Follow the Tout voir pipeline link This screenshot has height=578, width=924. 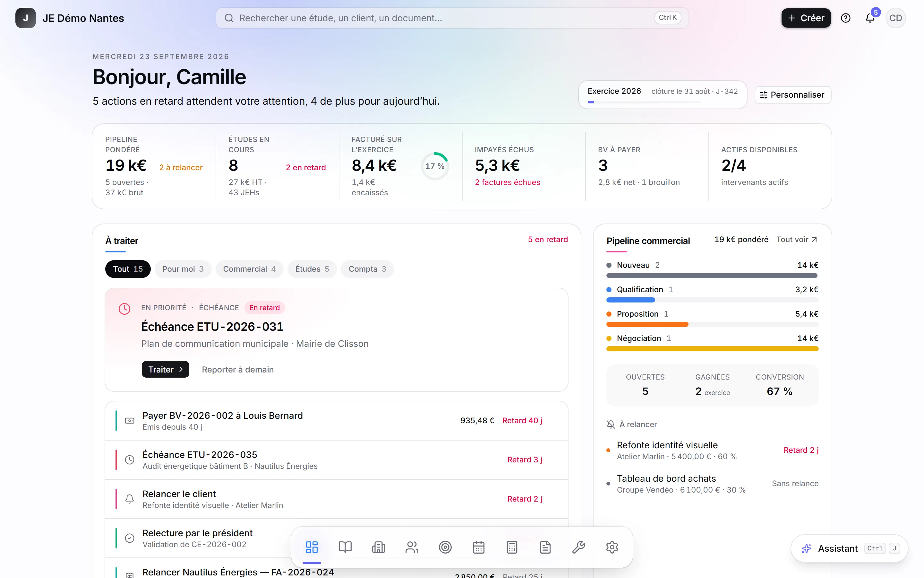click(797, 239)
